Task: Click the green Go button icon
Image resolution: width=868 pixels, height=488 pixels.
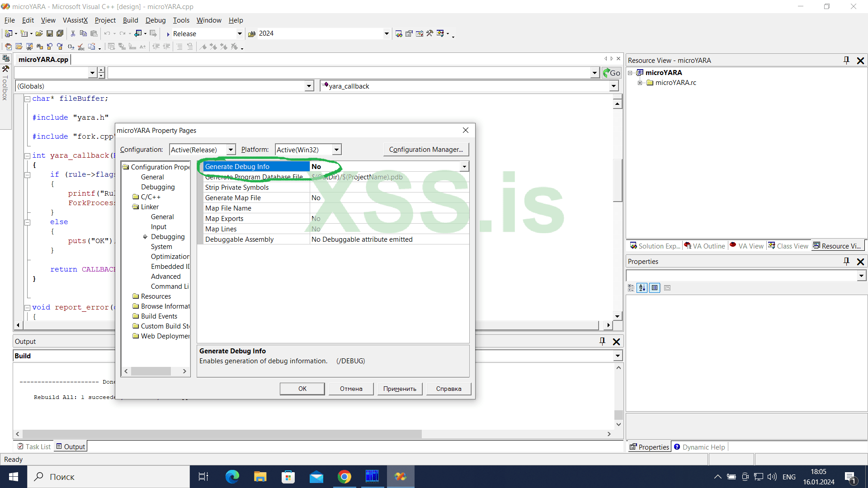Action: click(612, 73)
